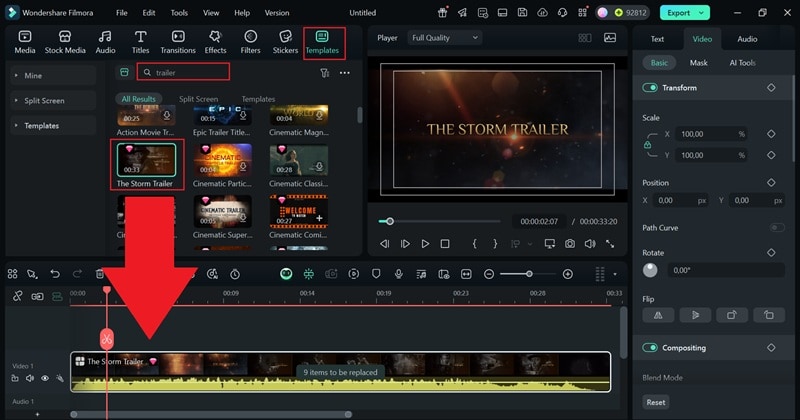800x420 pixels.
Task: Open the View menu
Action: pos(211,13)
